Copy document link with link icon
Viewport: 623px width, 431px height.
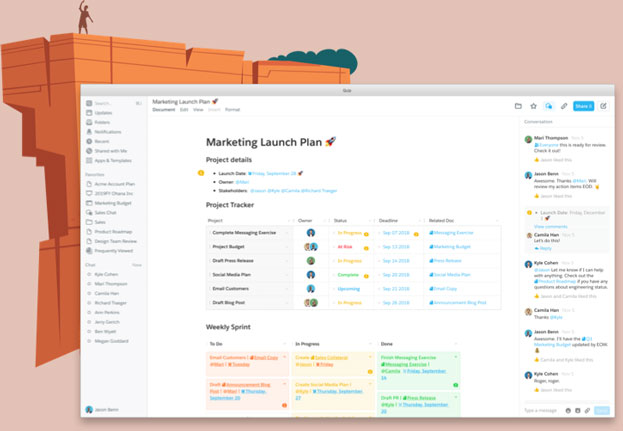point(564,105)
